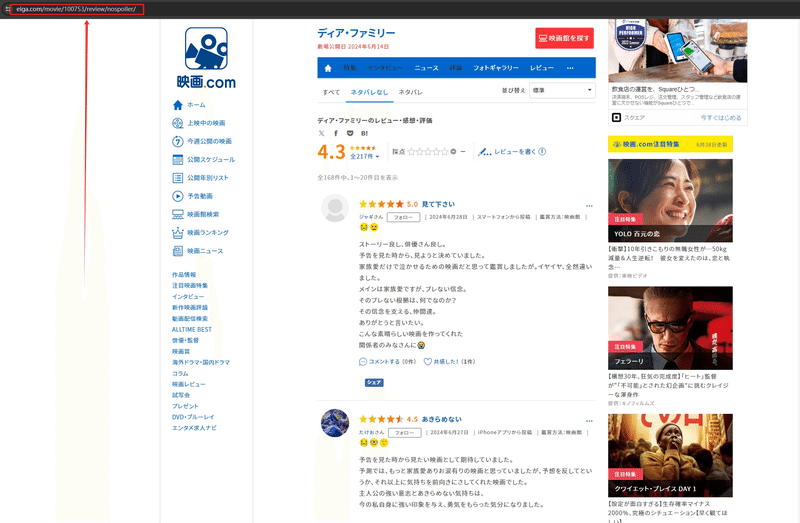The image size is (800, 523).
Task: Open review title あきらめない
Action: [441, 419]
